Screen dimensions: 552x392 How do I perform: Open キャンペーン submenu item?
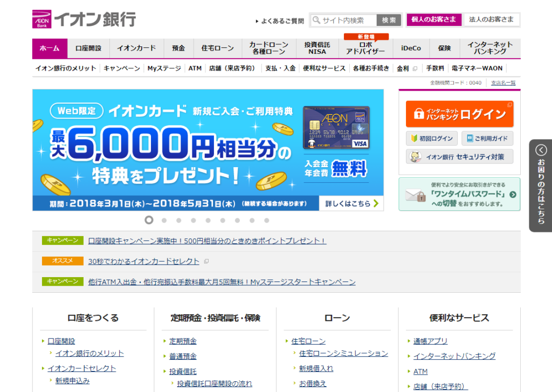pos(122,68)
